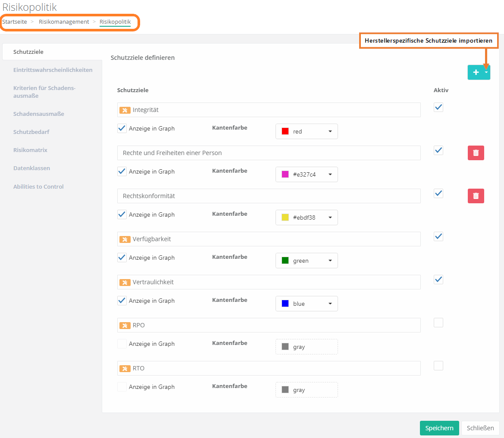Click the orange icon beside Verfügbarkeit
504x438 pixels.
125,239
